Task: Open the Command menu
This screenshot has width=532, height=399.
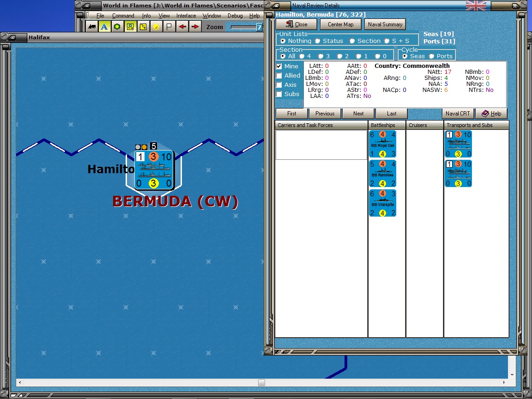Action: click(123, 16)
